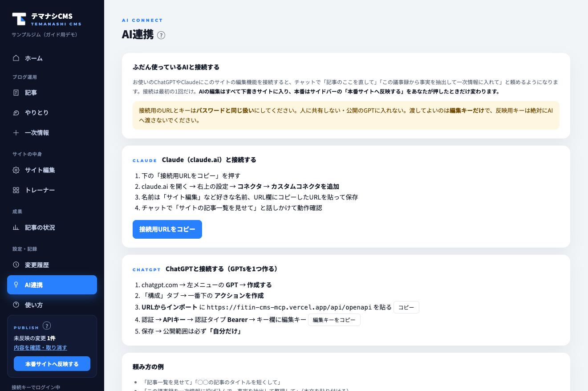Go to やりとり in the sidebar
588x391 pixels.
tap(52, 113)
